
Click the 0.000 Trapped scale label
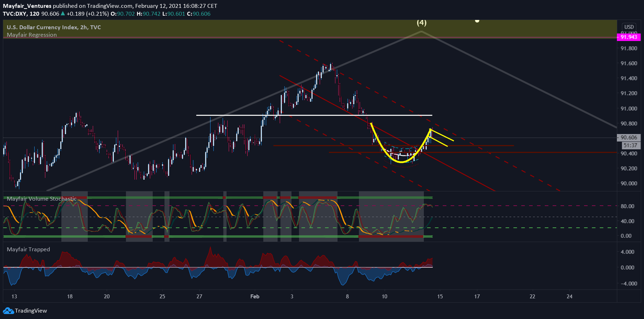[x=628, y=268]
